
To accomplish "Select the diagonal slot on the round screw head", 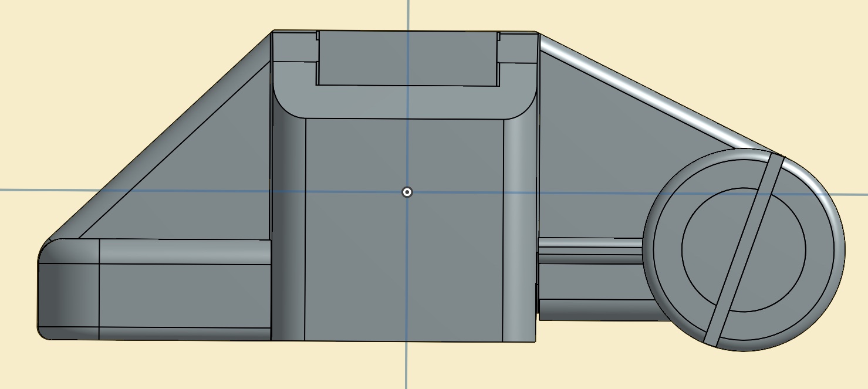I will pos(743,250).
